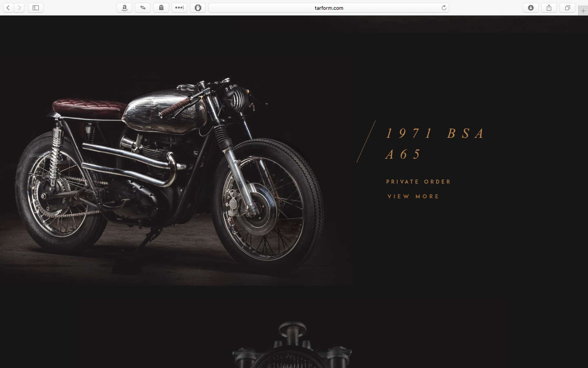588x368 pixels.
Task: Click the tarform.com address field
Action: (x=329, y=8)
